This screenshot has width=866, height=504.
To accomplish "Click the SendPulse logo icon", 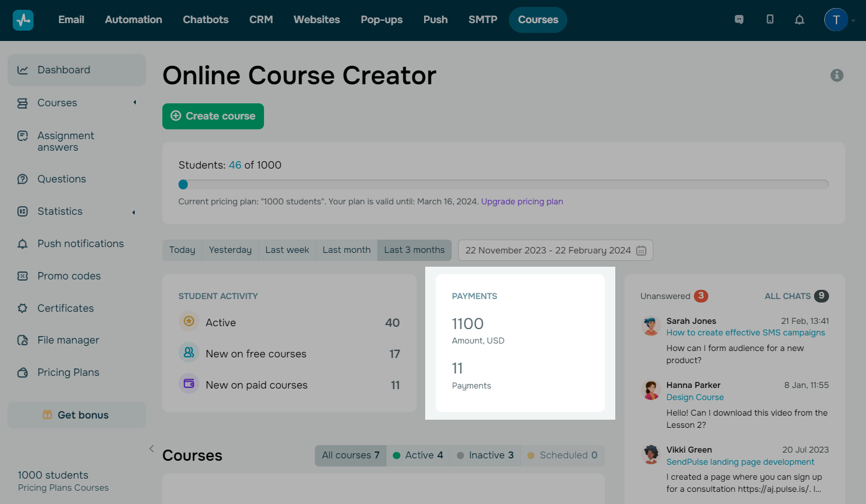I will (x=23, y=20).
